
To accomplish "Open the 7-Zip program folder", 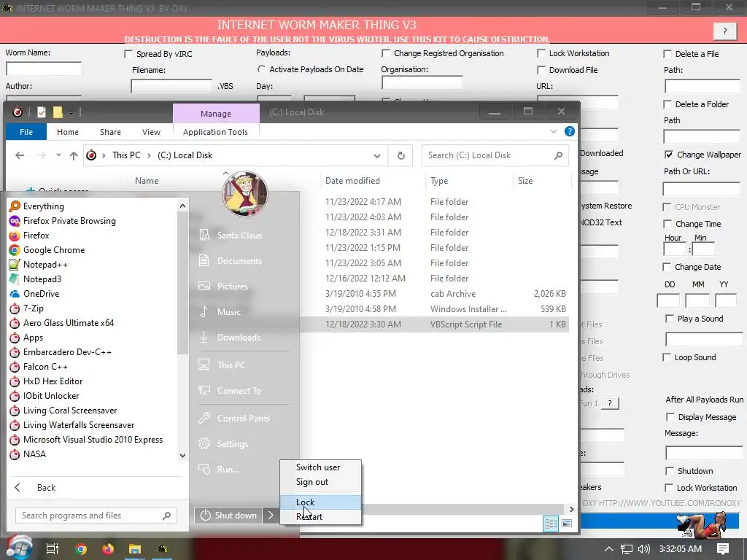I will [26, 308].
